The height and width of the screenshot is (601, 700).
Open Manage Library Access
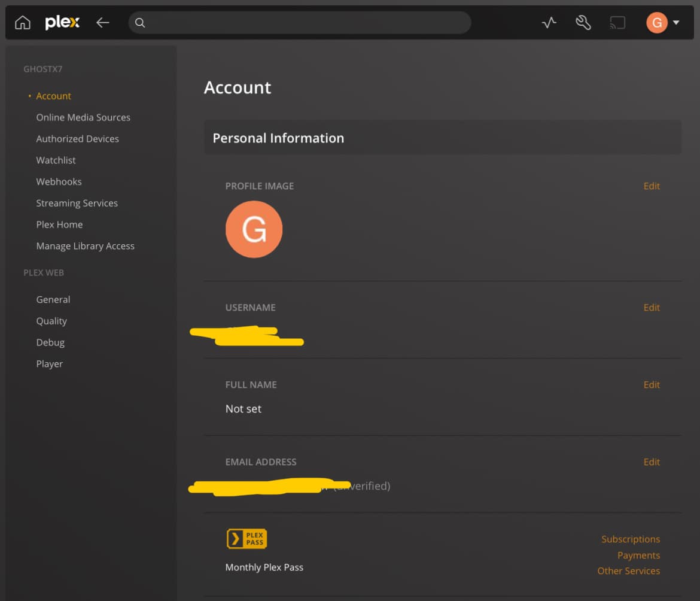pos(86,246)
